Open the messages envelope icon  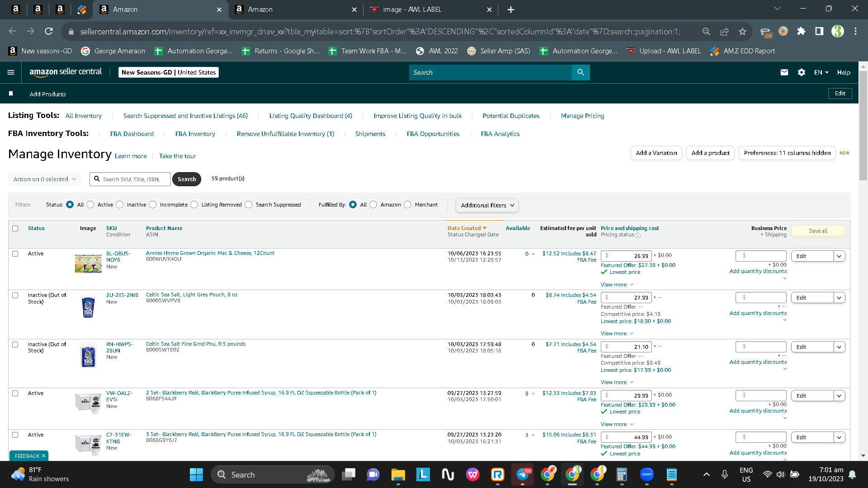(x=784, y=72)
